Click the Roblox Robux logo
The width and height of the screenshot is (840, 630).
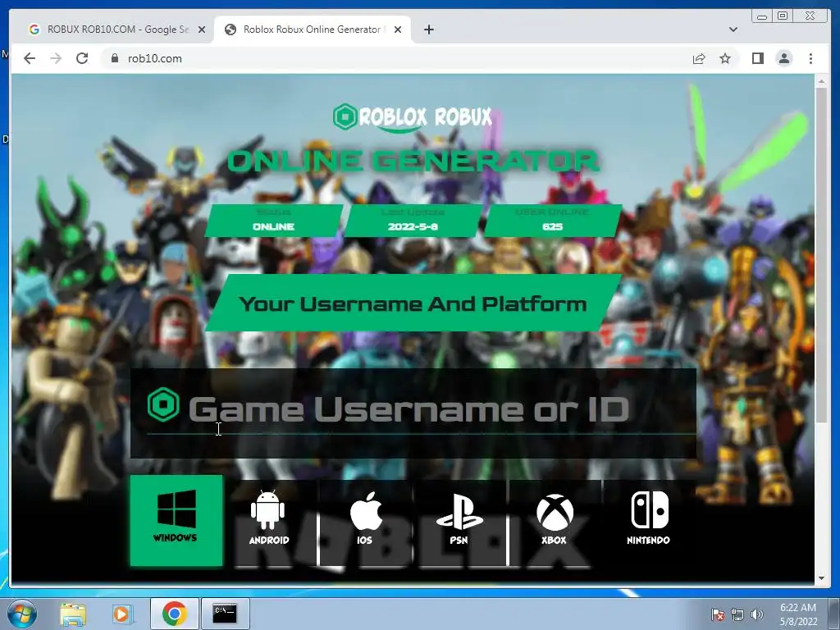[412, 117]
